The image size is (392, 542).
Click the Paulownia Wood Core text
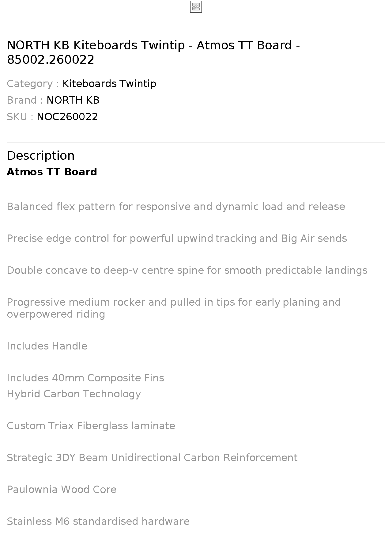tap(62, 490)
